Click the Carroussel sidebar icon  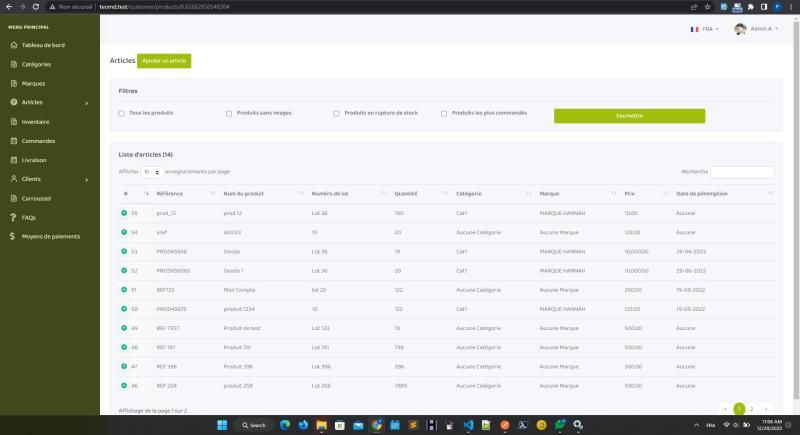(14, 198)
